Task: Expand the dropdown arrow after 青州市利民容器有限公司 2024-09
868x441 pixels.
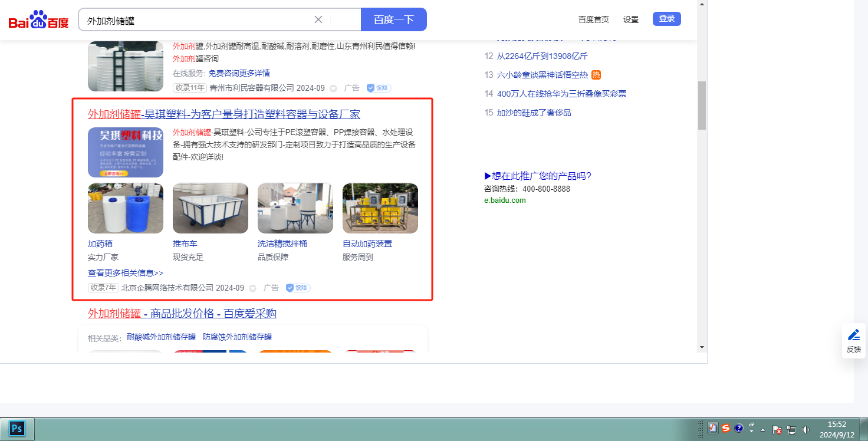Action: click(333, 88)
